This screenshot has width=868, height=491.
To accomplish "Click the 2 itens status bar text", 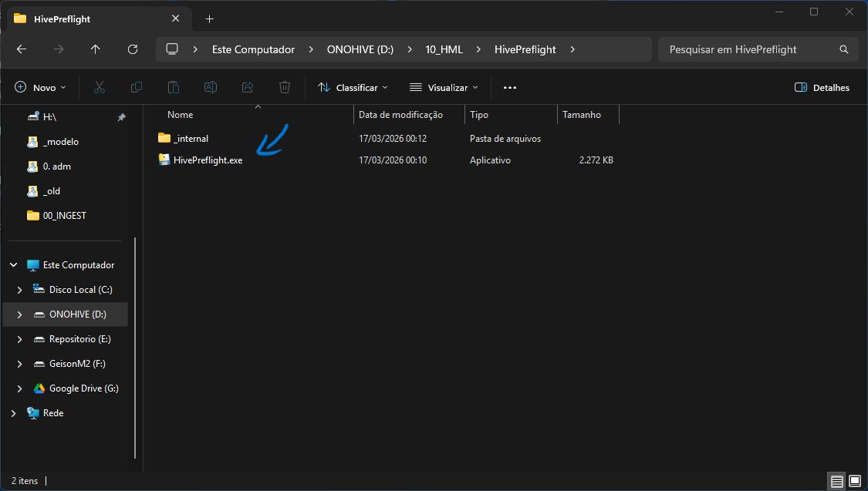I will pyautogui.click(x=25, y=481).
